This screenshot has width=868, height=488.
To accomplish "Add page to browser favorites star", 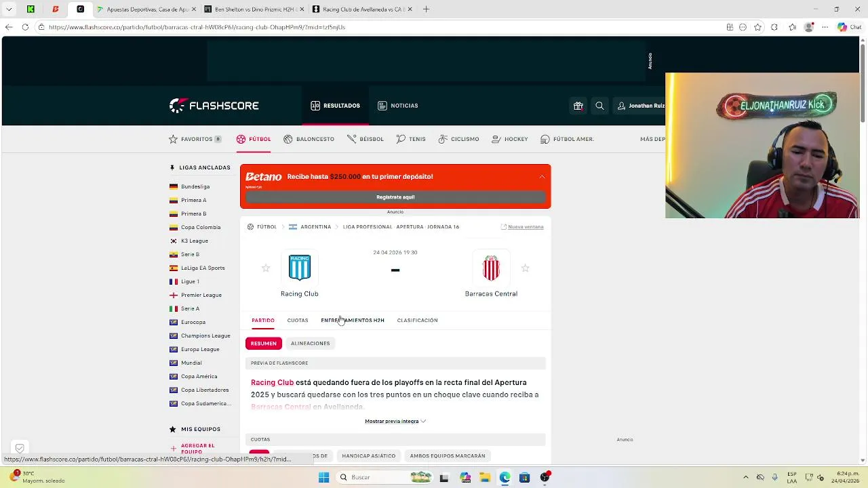I will (757, 27).
